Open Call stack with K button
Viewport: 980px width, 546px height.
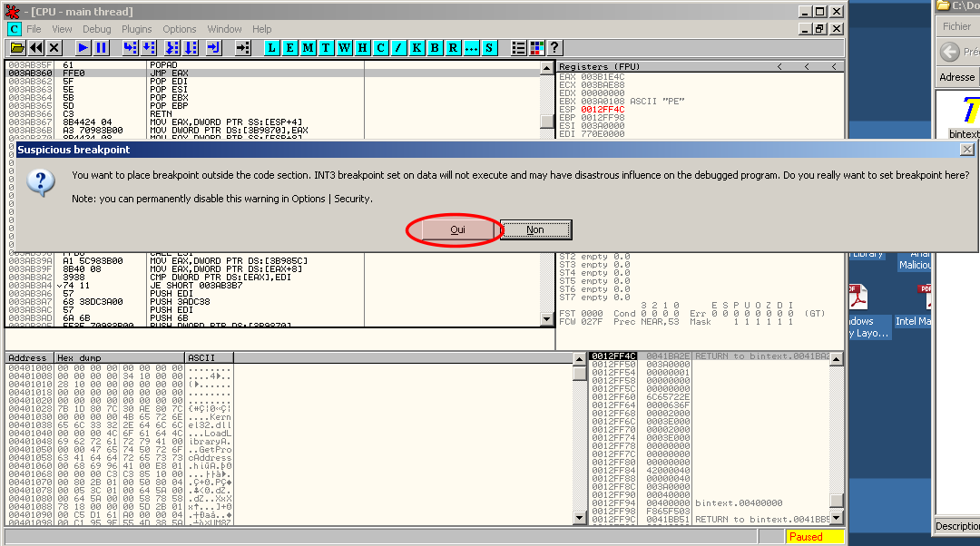click(x=416, y=47)
